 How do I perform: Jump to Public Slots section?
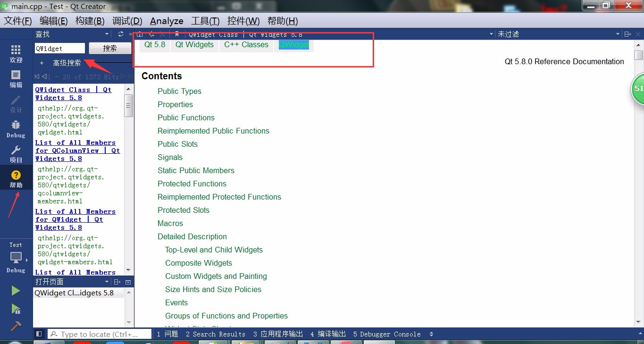[177, 144]
